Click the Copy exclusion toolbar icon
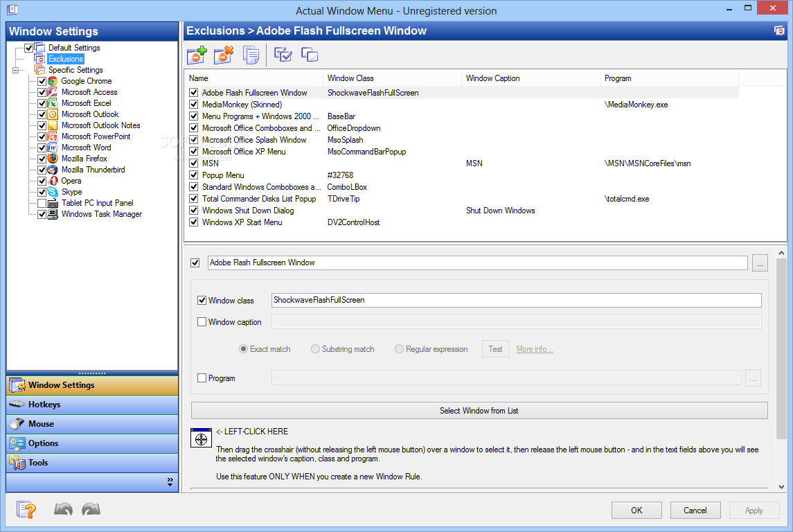The width and height of the screenshot is (793, 532). tap(251, 55)
